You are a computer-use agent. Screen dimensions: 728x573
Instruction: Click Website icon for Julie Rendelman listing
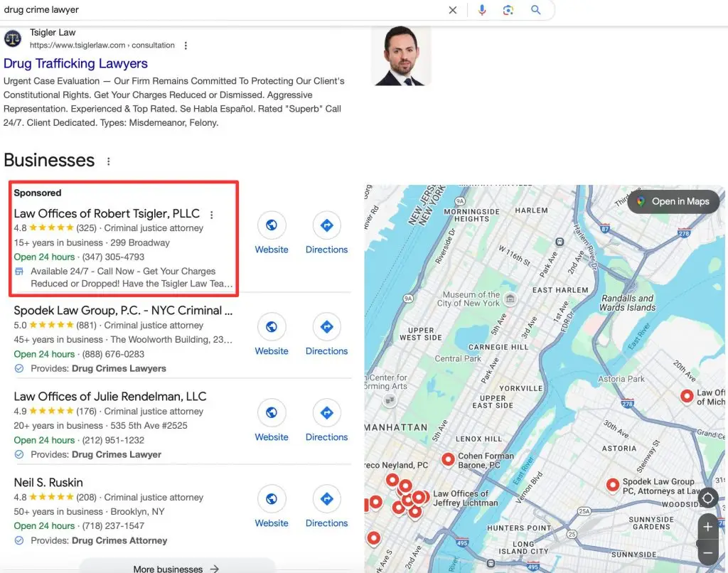tap(272, 414)
